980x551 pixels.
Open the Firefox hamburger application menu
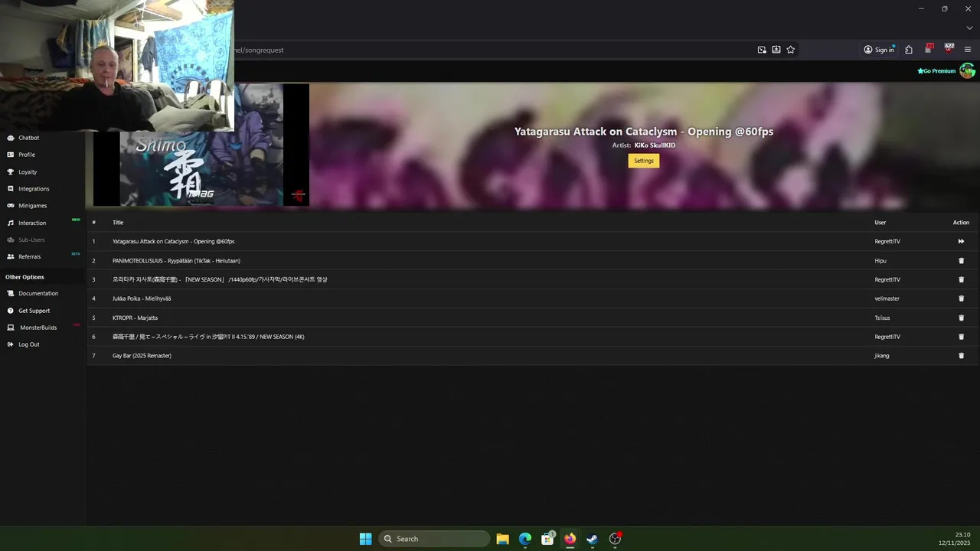[x=968, y=50]
